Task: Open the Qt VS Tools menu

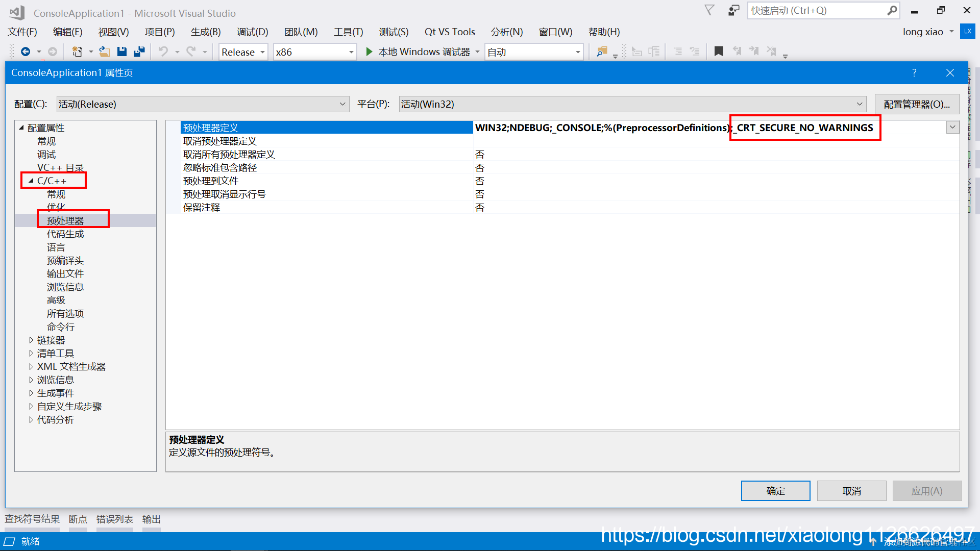Action: click(x=450, y=32)
